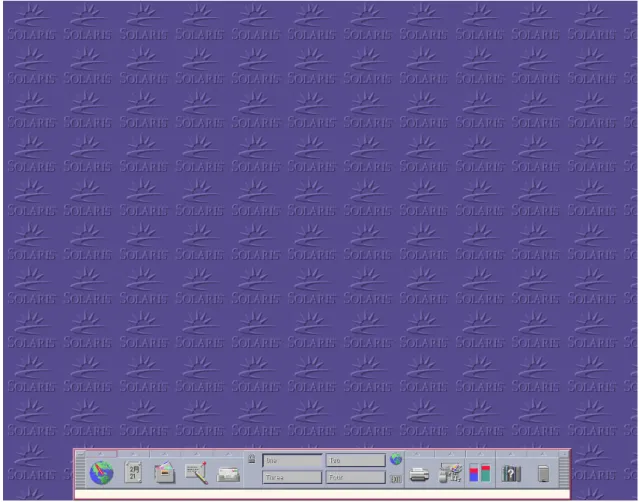Image resolution: width=639 pixels, height=502 pixels.
Task: Switch to workspace Four
Action: 355,477
